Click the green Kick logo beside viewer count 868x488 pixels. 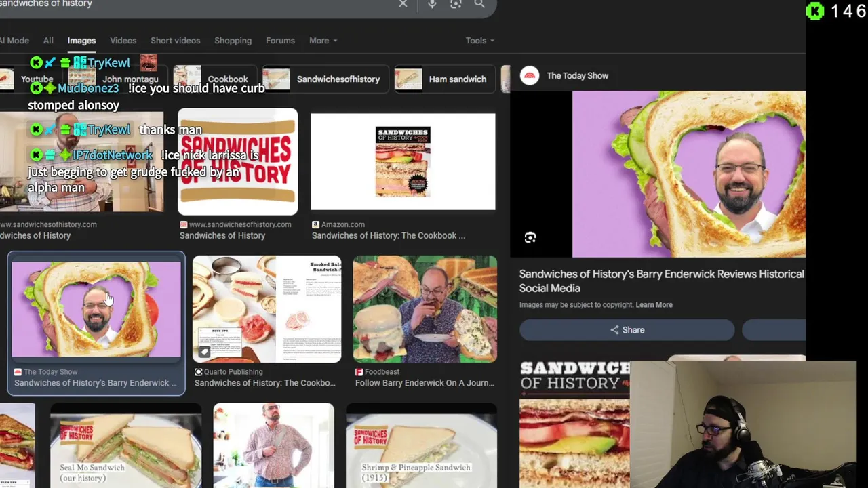[815, 11]
